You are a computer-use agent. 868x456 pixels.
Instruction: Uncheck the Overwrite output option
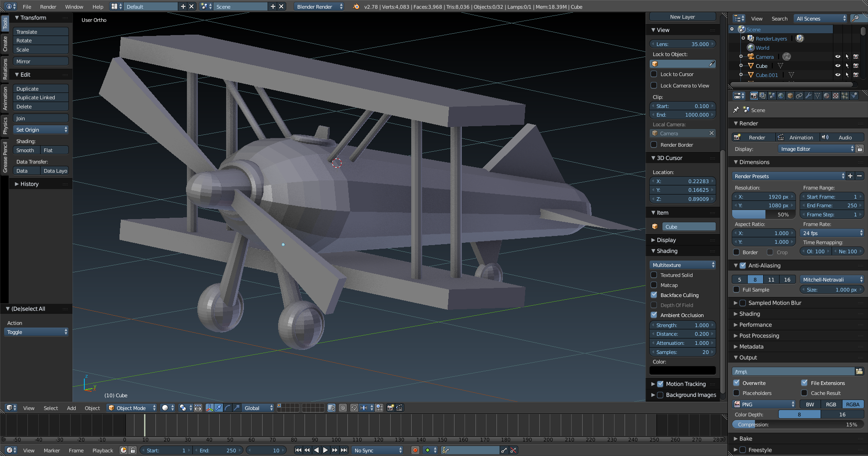(736, 383)
